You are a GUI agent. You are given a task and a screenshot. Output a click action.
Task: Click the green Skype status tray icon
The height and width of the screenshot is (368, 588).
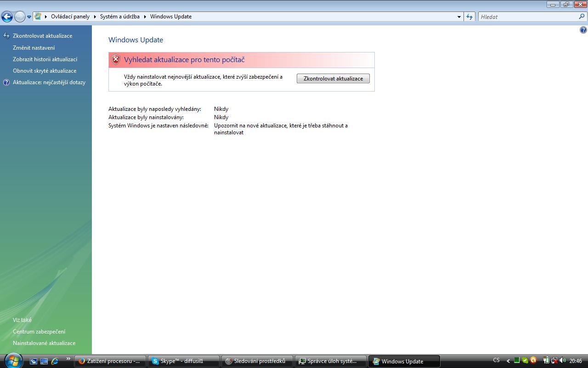point(525,361)
